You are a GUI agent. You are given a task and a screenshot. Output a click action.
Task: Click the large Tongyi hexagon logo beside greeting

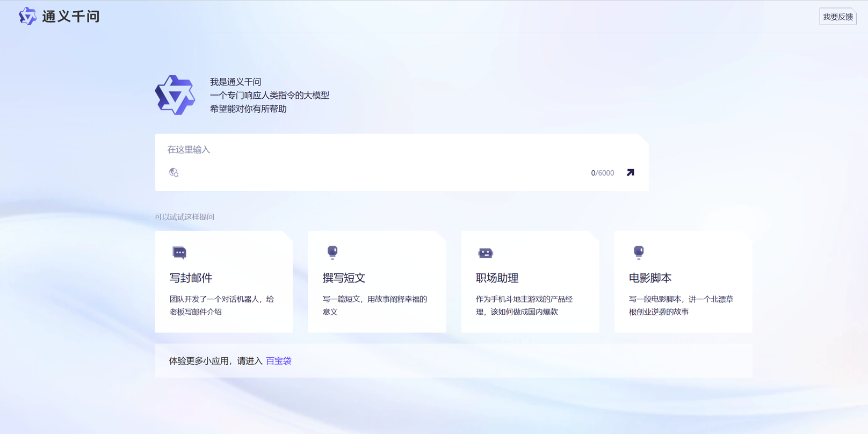tap(175, 95)
